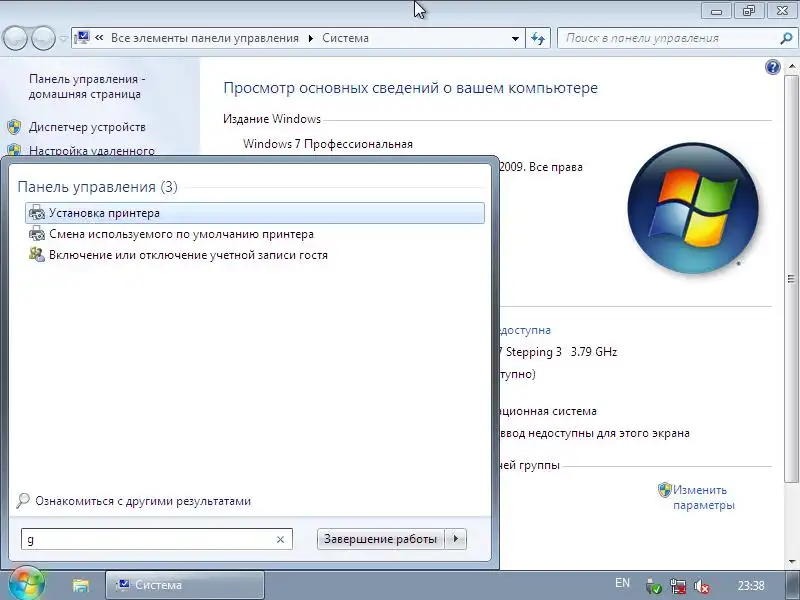Click the clock showing 23:38
This screenshot has height=600, width=800.
(x=751, y=586)
